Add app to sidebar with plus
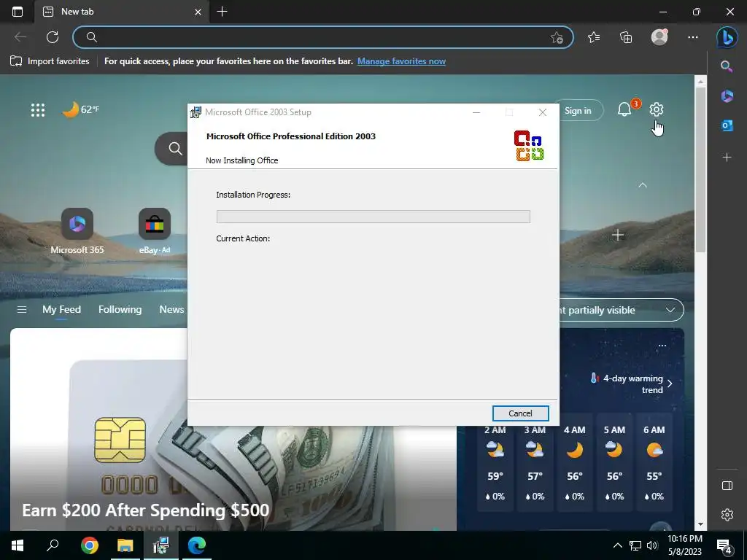Image resolution: width=747 pixels, height=560 pixels. coord(727,157)
